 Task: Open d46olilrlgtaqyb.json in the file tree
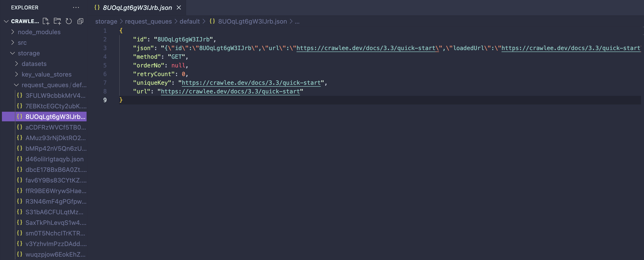click(x=54, y=159)
